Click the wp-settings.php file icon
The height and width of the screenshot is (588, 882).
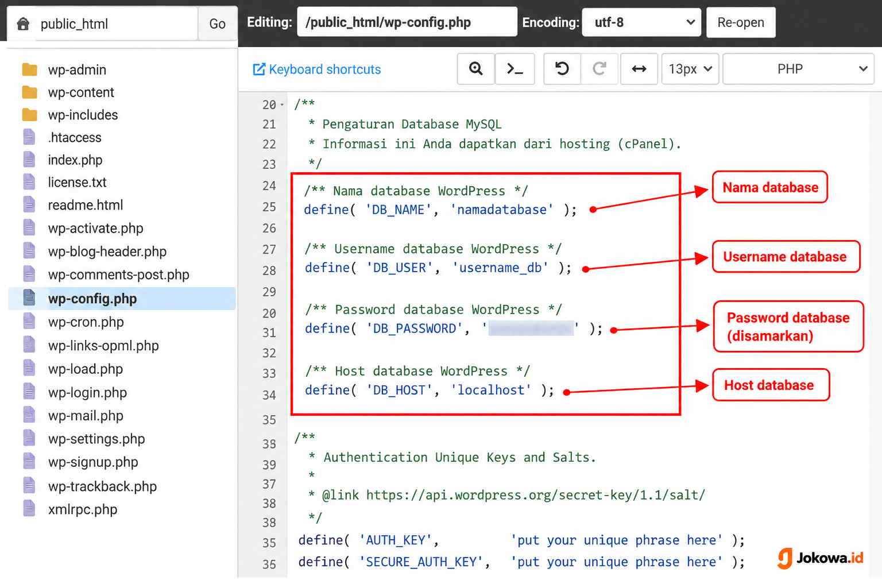pos(29,439)
